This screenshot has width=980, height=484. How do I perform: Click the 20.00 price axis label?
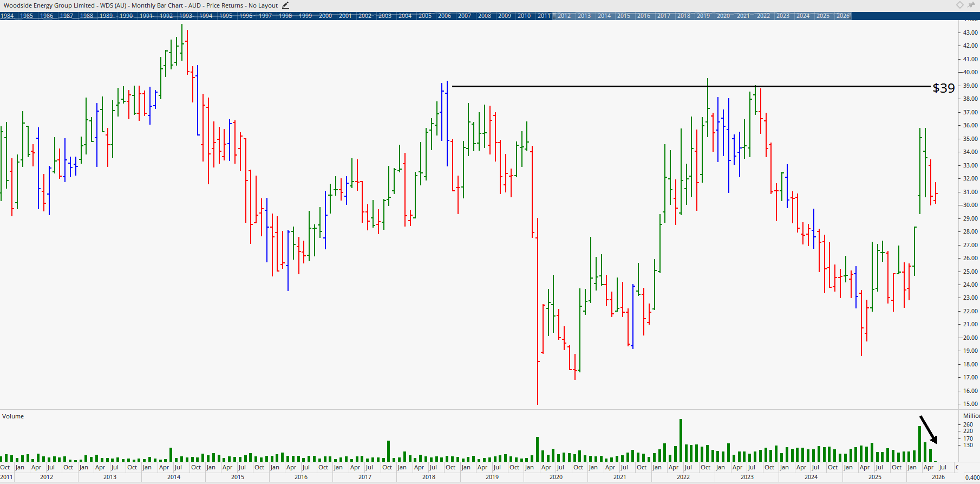pyautogui.click(x=970, y=338)
